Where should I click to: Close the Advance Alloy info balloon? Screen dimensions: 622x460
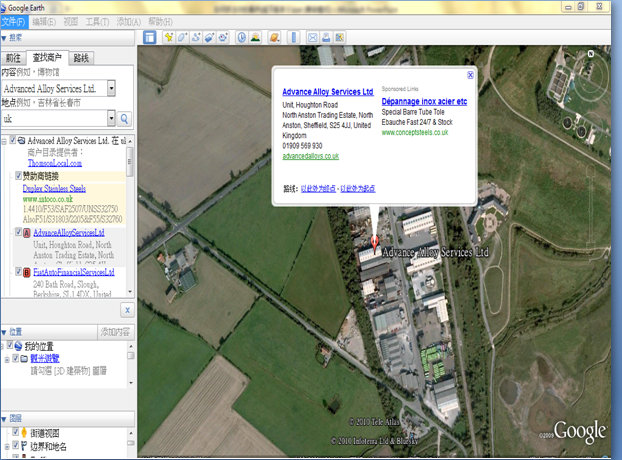(x=470, y=75)
